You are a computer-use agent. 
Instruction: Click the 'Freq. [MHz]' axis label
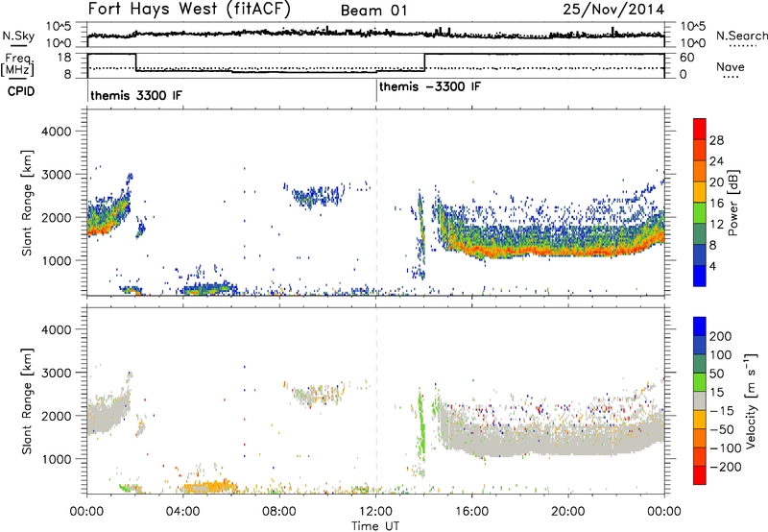click(x=18, y=65)
